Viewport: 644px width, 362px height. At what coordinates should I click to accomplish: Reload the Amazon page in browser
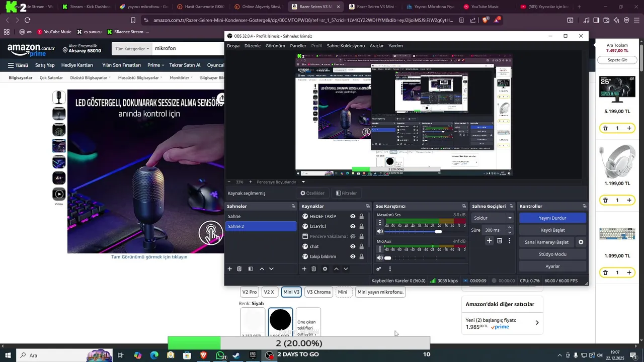click(27, 20)
